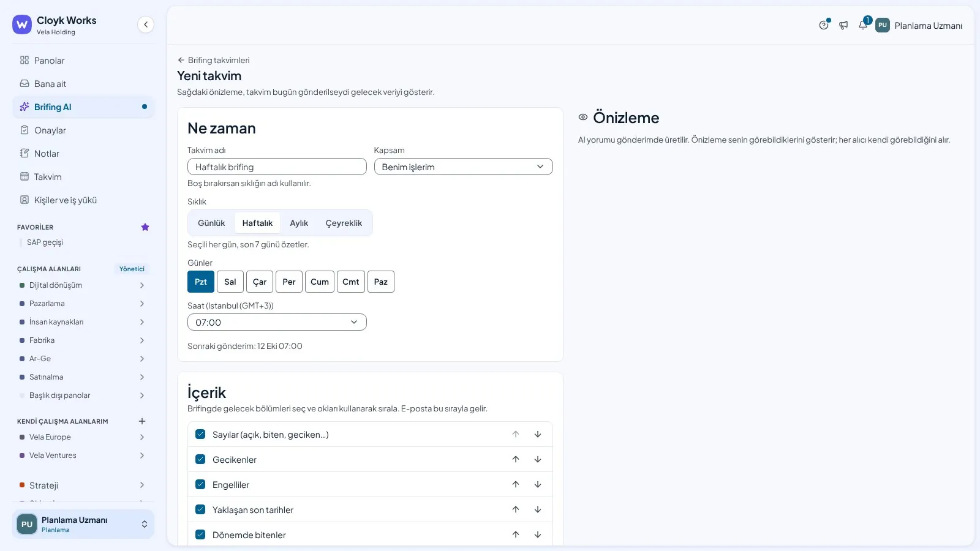Move Engelliler section down

[x=538, y=484]
